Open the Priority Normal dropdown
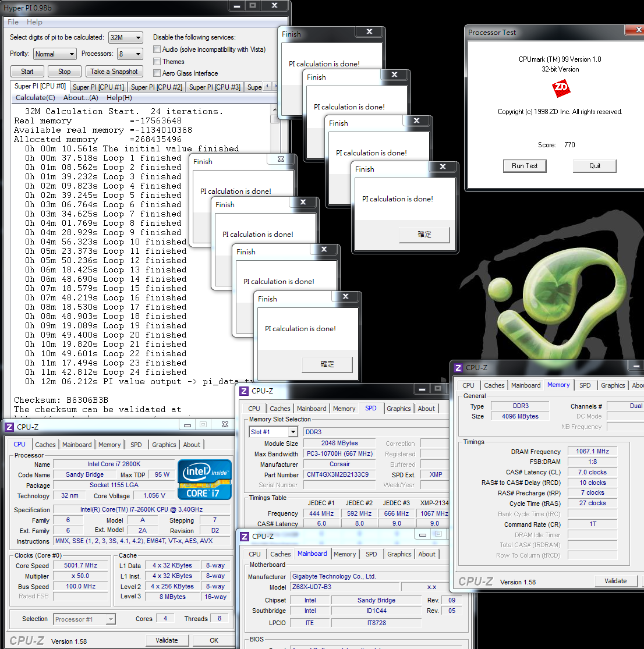 click(x=55, y=54)
